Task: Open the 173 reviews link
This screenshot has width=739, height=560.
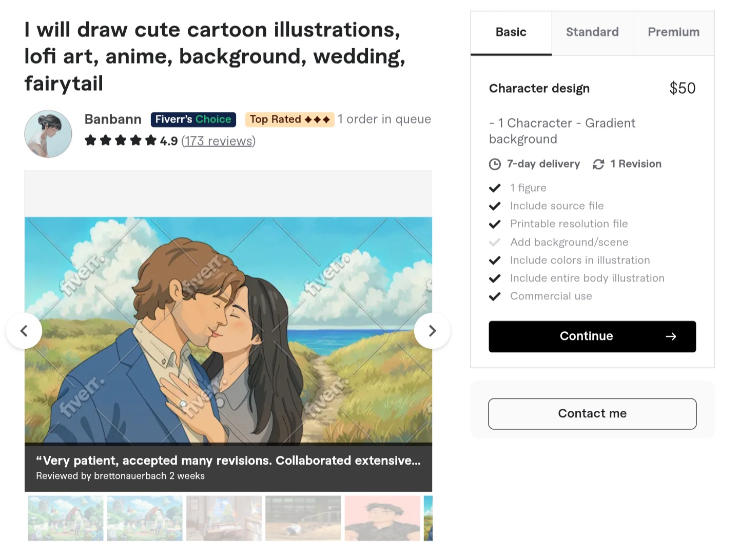Action: [218, 141]
